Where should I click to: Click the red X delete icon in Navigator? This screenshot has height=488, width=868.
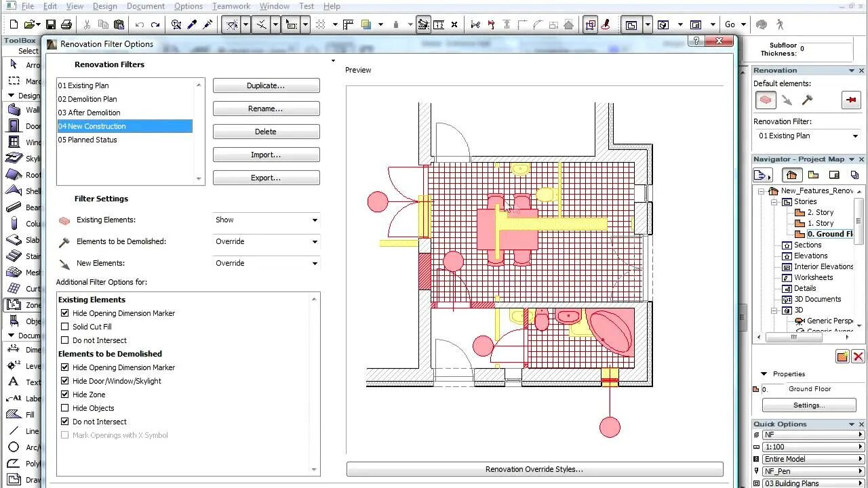(x=858, y=357)
